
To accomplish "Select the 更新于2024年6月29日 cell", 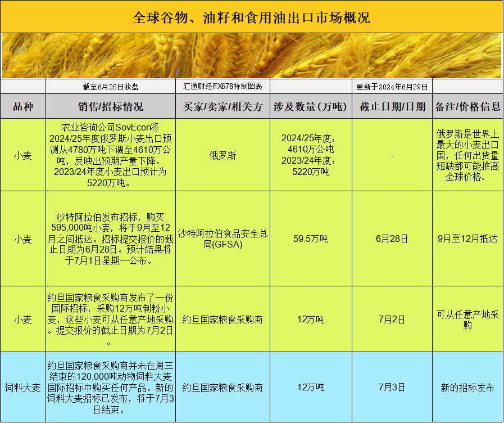I will 392,87.
